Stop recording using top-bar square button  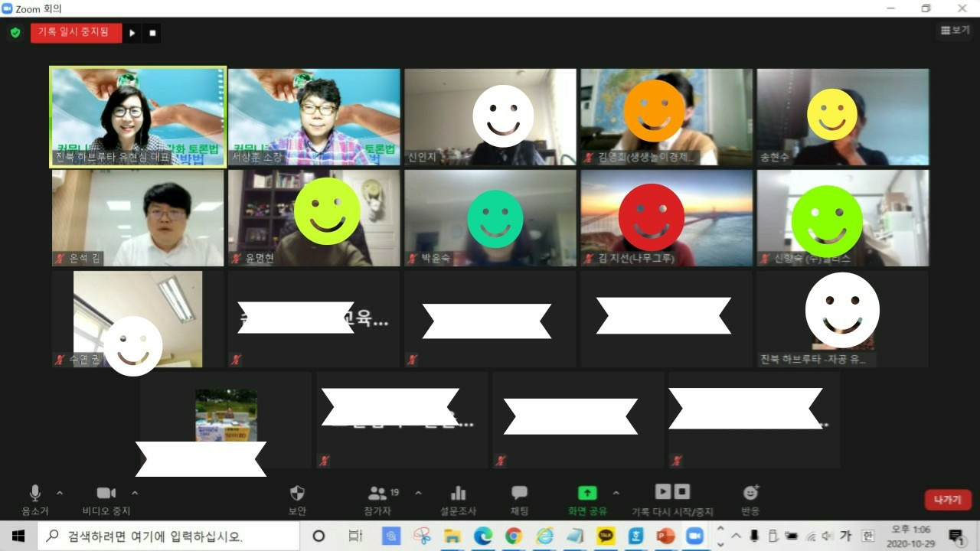coord(152,33)
